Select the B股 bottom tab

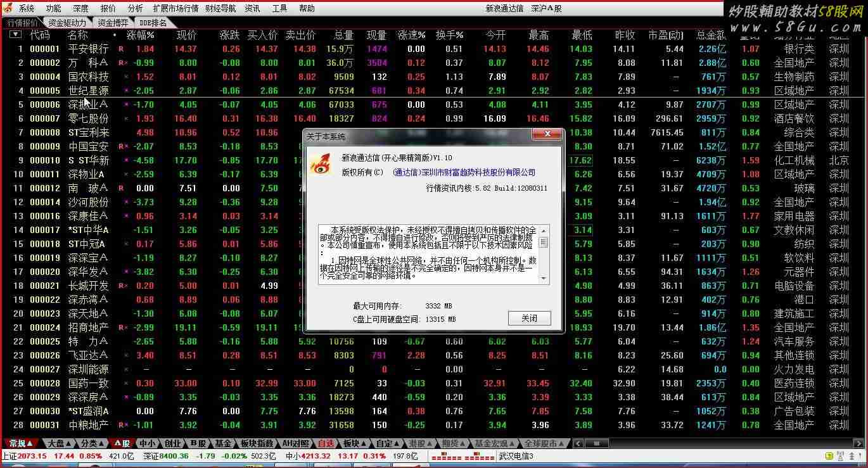click(x=198, y=443)
